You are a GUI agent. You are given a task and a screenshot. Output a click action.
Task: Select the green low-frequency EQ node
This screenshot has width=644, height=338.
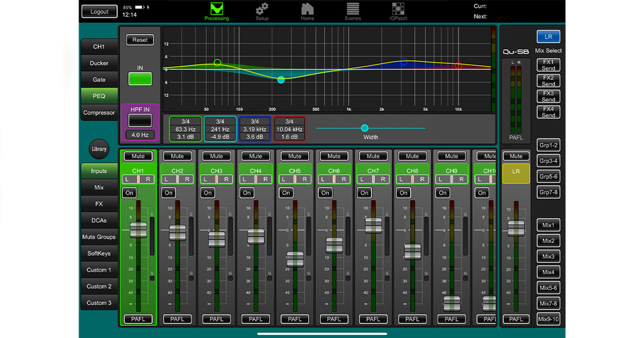(x=217, y=63)
